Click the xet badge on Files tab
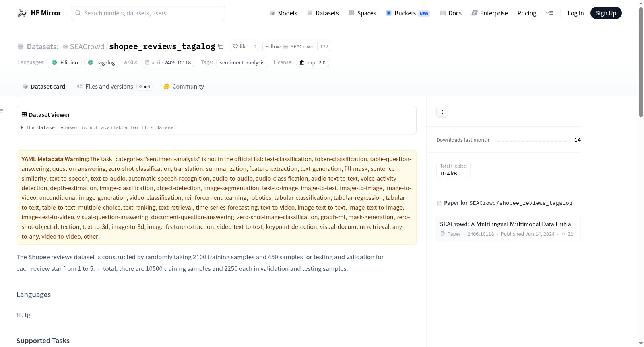The image size is (644, 347). pos(144,87)
